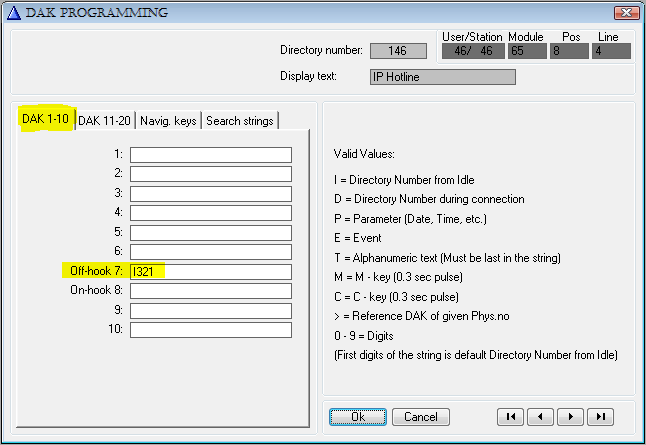Go to first record navigation button
This screenshot has height=445, width=646.
[x=510, y=416]
